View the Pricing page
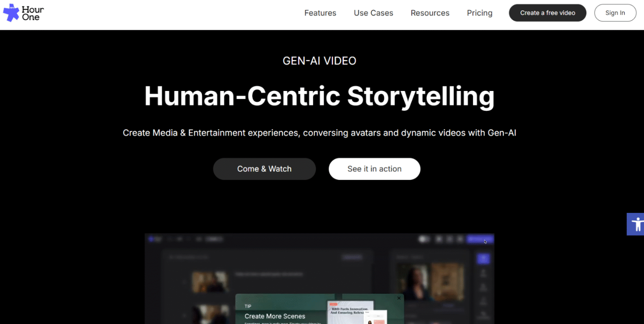Screen dimensions: 644x324 click(480, 13)
